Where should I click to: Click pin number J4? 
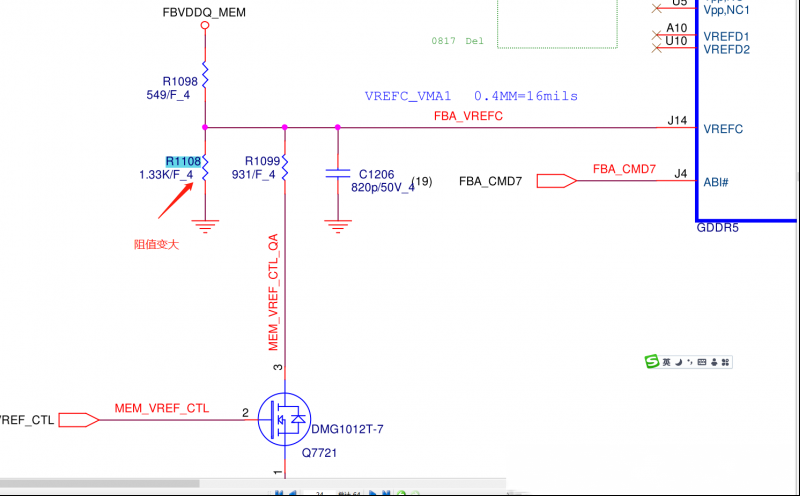coord(681,173)
